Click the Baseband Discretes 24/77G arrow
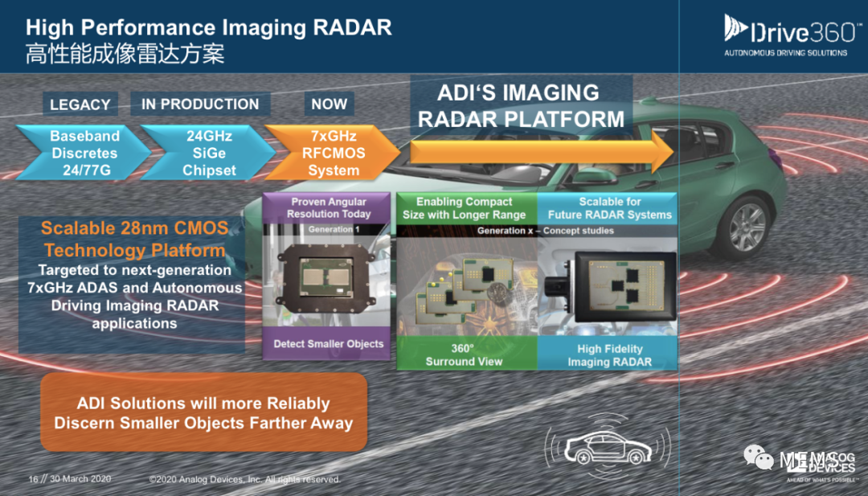Image resolution: width=868 pixels, height=496 pixels. tap(84, 153)
